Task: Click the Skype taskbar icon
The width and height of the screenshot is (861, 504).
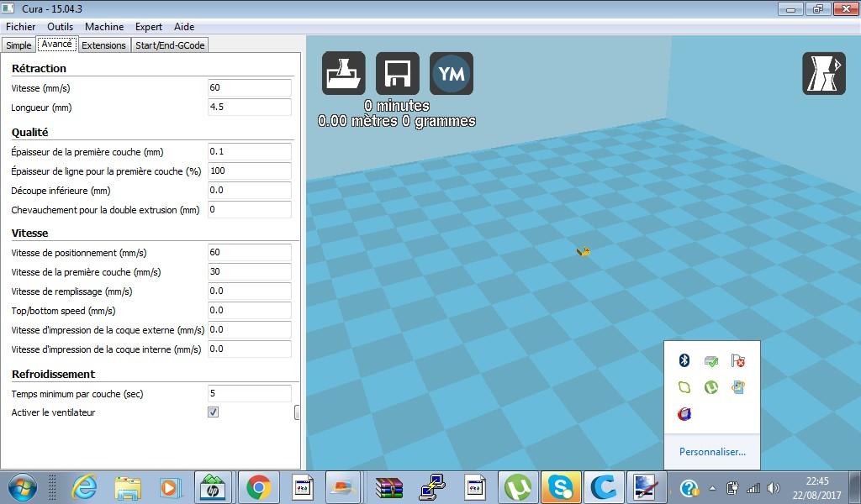Action: click(561, 487)
